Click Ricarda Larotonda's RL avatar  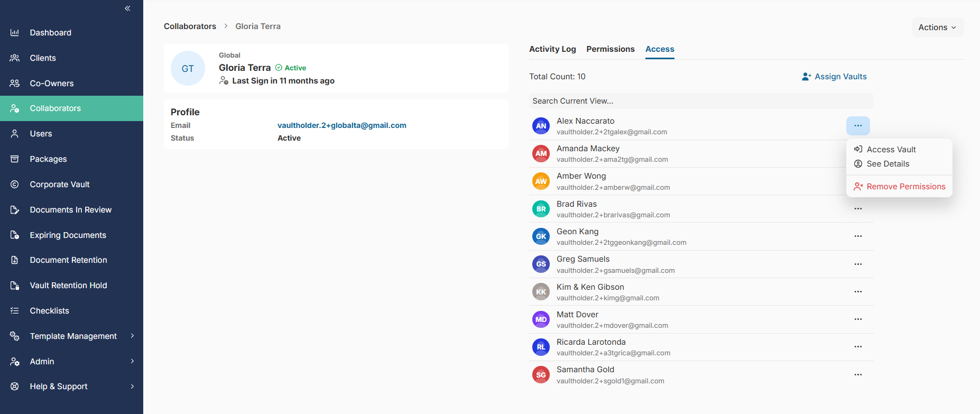pyautogui.click(x=541, y=347)
